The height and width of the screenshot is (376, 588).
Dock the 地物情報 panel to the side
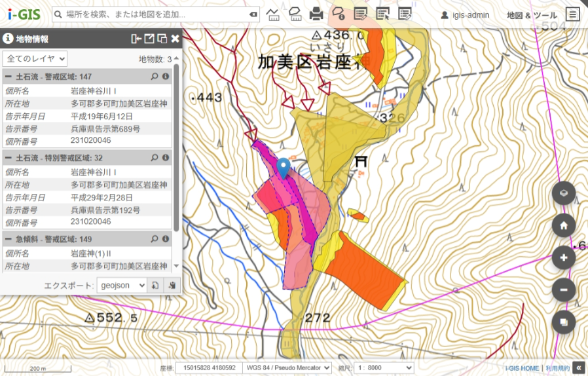tap(136, 39)
